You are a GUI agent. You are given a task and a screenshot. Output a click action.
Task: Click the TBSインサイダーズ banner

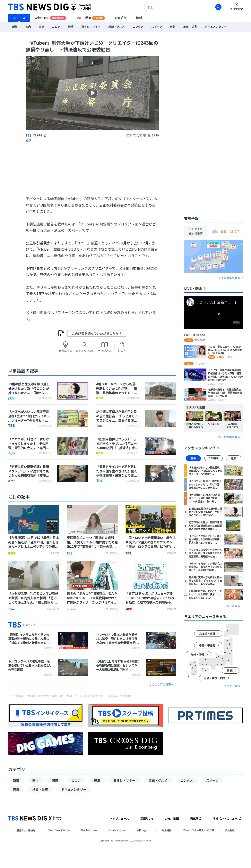point(46,715)
